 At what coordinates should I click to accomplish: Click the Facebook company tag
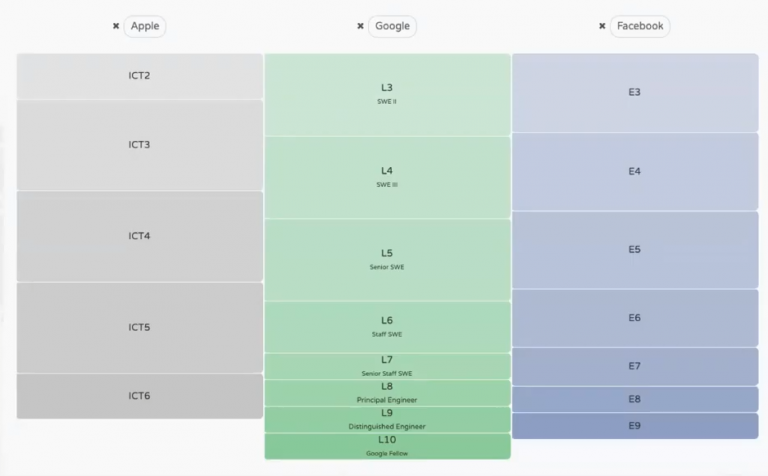click(x=640, y=27)
